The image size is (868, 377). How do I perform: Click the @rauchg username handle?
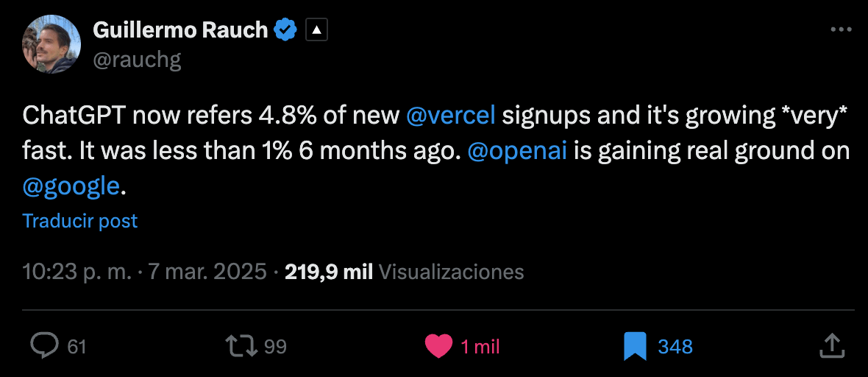click(137, 60)
